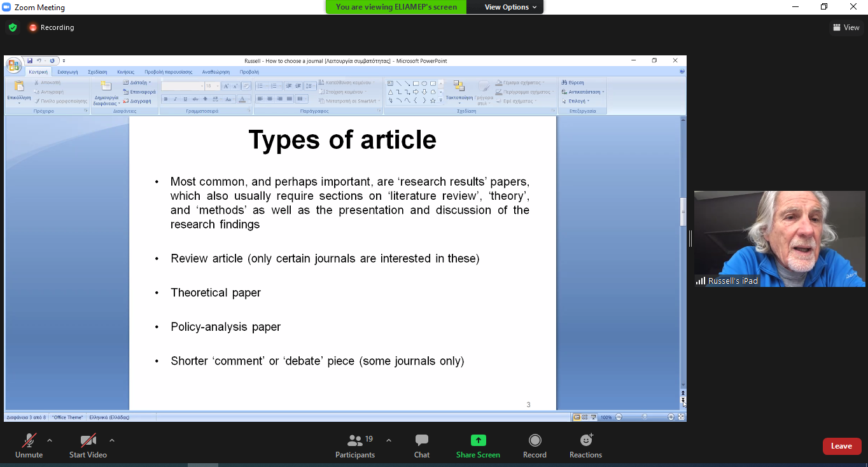This screenshot has width=868, height=467.
Task: Click the Leave meeting button
Action: click(x=841, y=446)
